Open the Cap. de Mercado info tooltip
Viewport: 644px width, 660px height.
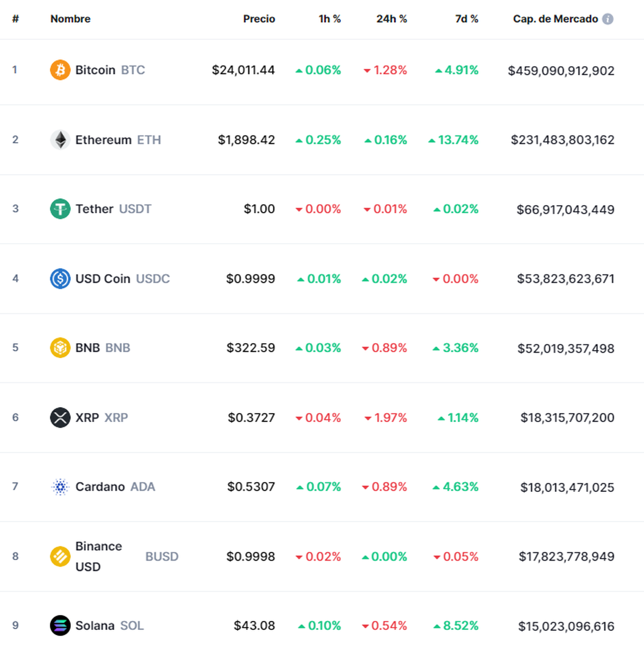tap(607, 19)
